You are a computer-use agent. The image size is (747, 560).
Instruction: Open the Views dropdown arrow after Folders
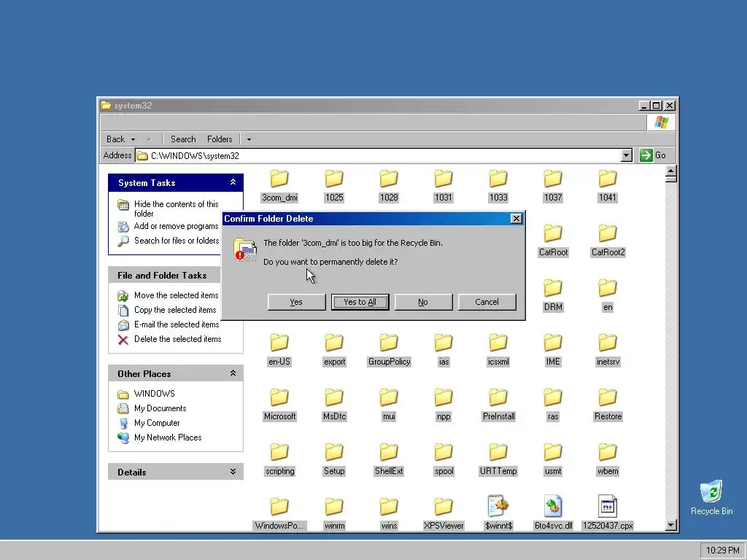pos(249,139)
